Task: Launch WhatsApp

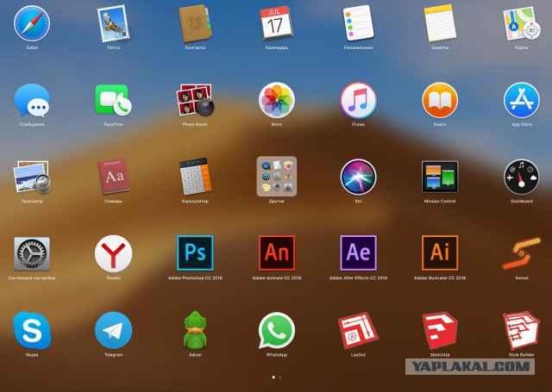Action: (277, 331)
